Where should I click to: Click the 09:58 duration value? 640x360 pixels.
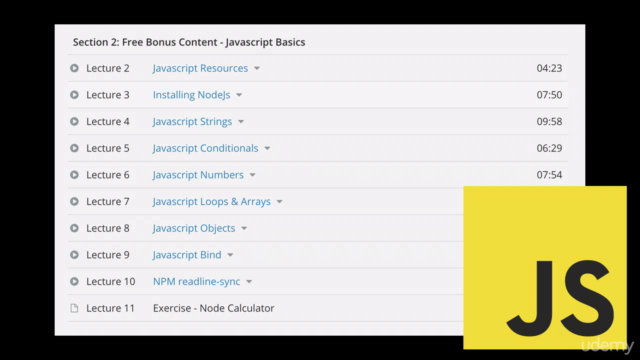click(x=549, y=122)
